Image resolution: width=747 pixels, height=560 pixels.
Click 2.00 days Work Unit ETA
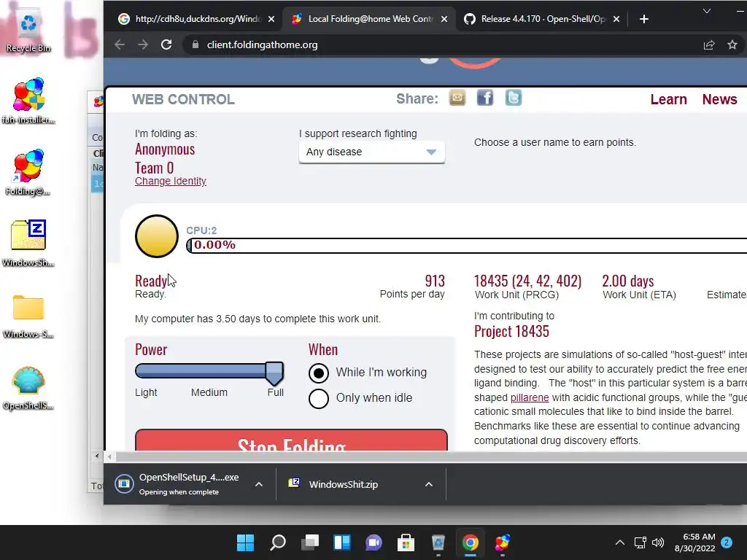point(628,281)
